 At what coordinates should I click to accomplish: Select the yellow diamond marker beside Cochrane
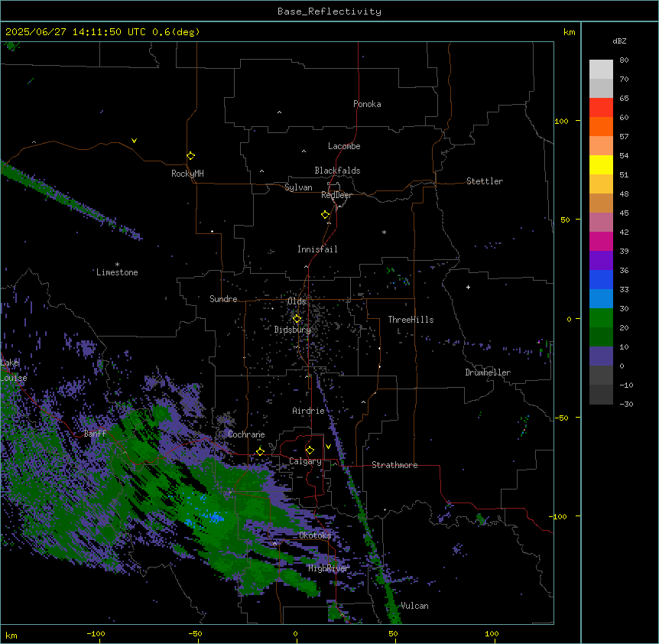point(260,452)
